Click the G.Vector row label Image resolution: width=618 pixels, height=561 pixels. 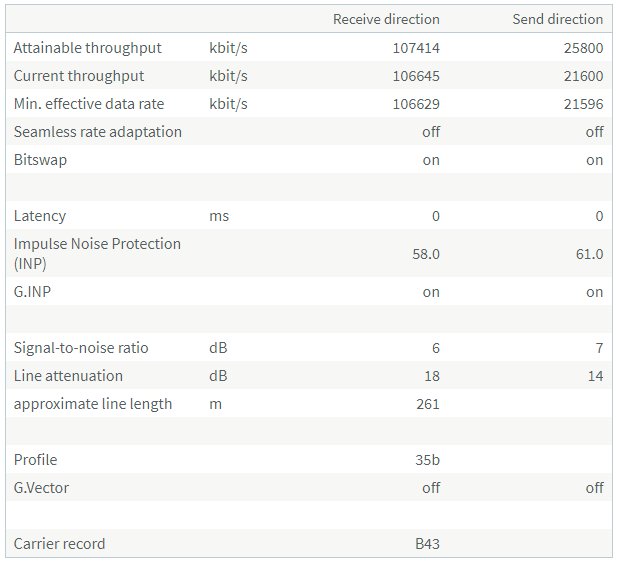coord(42,488)
